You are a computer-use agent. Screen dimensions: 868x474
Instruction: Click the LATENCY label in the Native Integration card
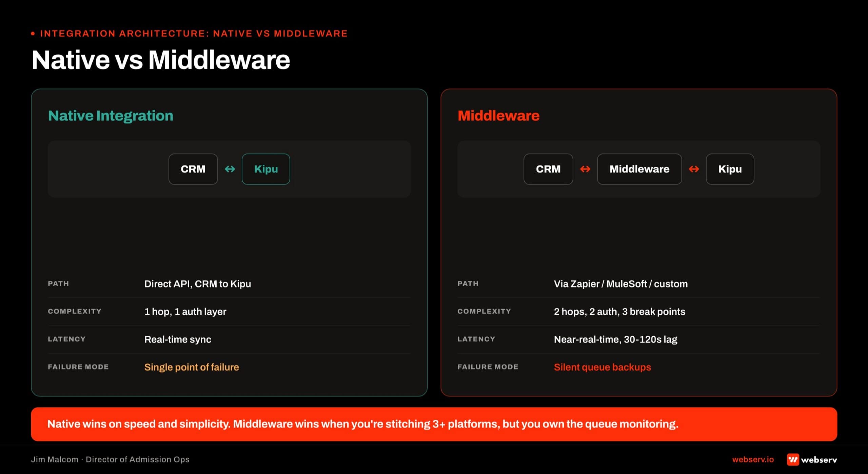click(x=67, y=339)
